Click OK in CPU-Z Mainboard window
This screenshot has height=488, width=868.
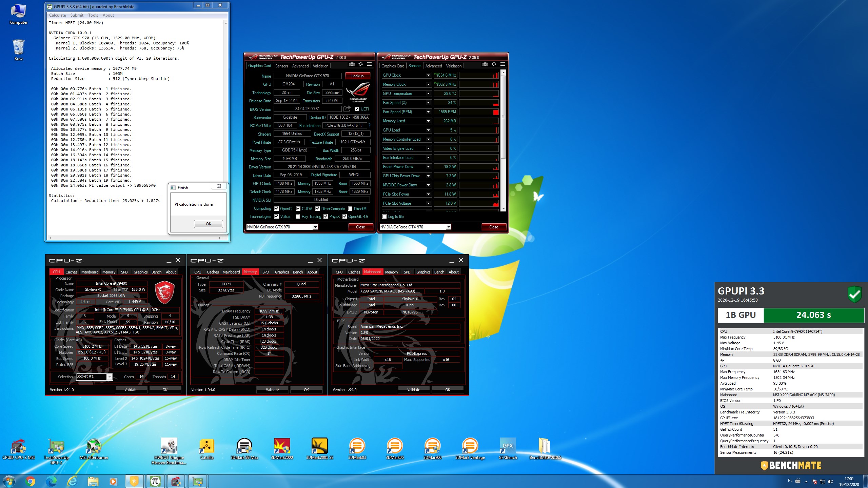tap(448, 390)
